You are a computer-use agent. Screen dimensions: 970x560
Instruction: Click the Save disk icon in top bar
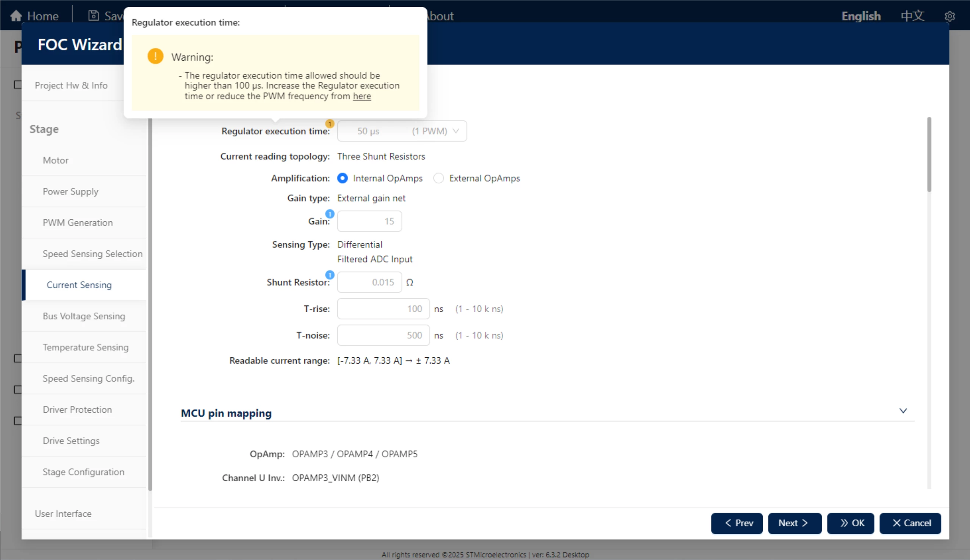(94, 16)
